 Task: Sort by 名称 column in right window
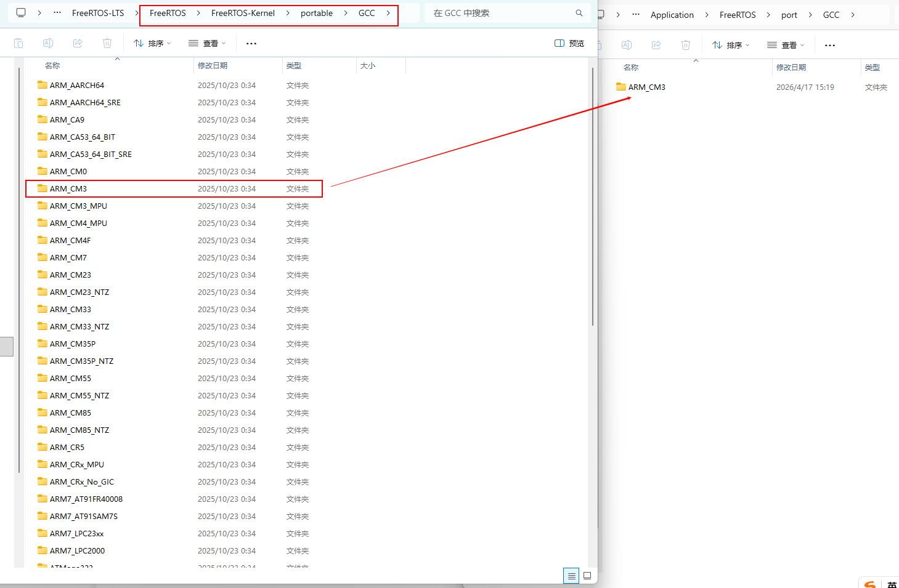(x=631, y=67)
